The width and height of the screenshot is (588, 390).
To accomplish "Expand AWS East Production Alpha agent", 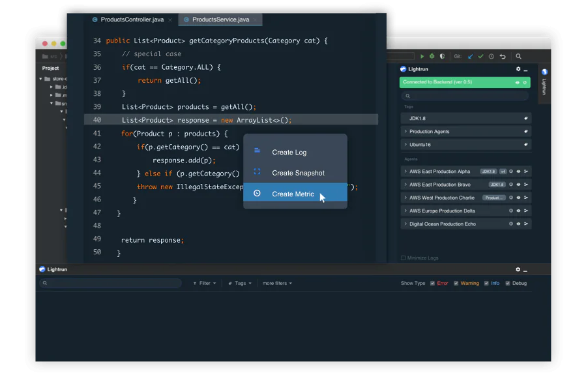I will coord(405,171).
